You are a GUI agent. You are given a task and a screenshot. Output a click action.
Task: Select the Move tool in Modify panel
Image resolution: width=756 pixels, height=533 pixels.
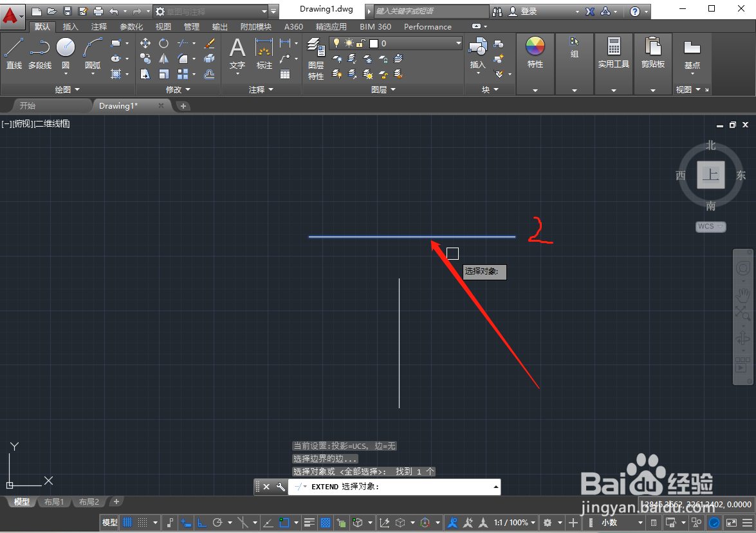(x=145, y=43)
